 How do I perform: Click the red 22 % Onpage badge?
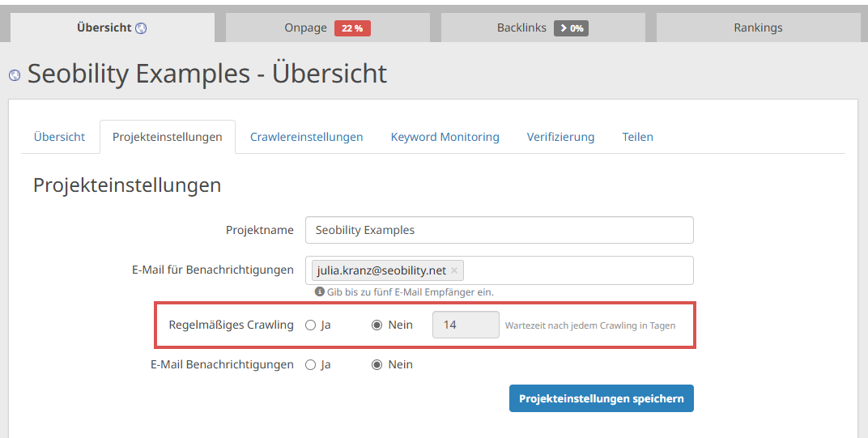coord(352,28)
